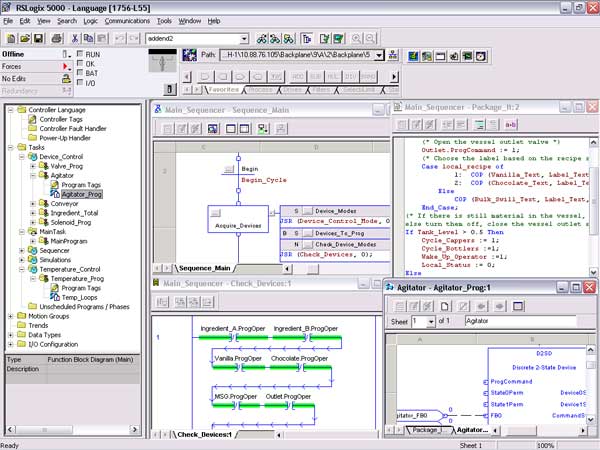Collapse the Tasks folder node
This screenshot has width=600, height=450.
tap(11, 147)
